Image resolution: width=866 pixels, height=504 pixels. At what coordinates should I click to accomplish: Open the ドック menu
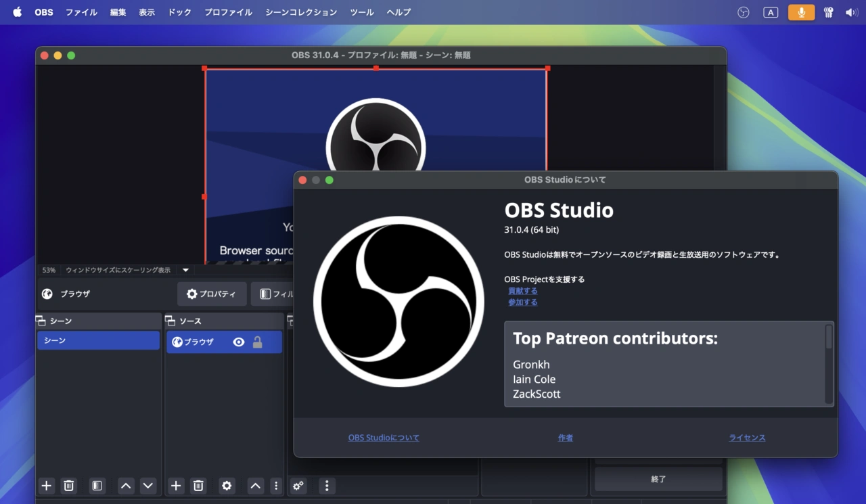click(179, 12)
